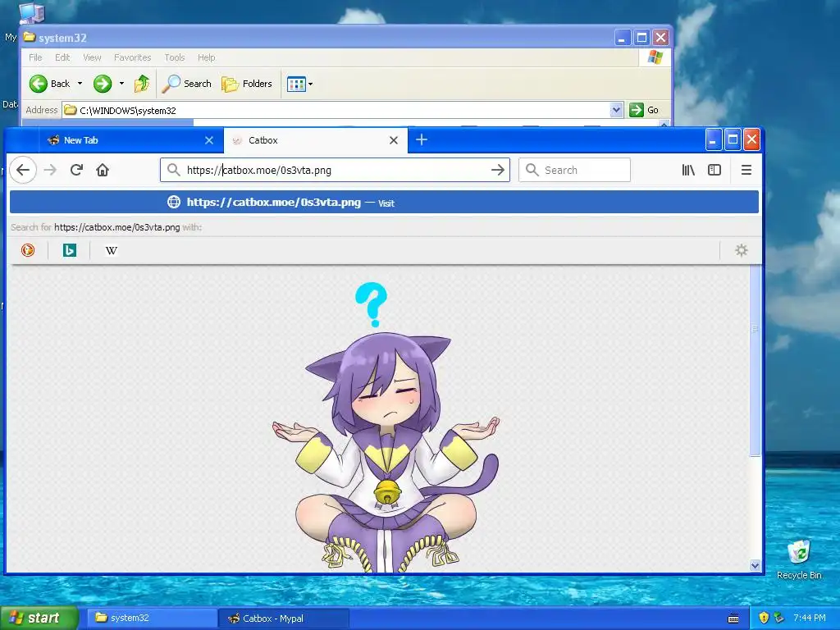Click the catgirl image on page

coord(386,427)
